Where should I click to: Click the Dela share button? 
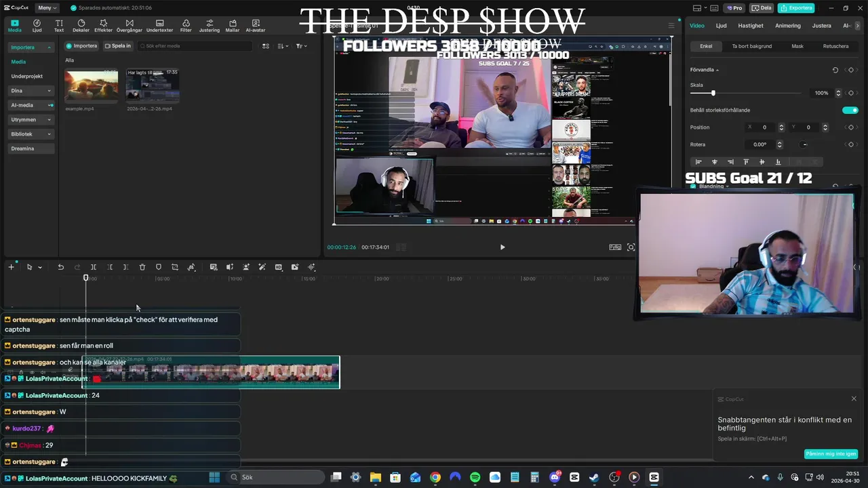pyautogui.click(x=761, y=8)
